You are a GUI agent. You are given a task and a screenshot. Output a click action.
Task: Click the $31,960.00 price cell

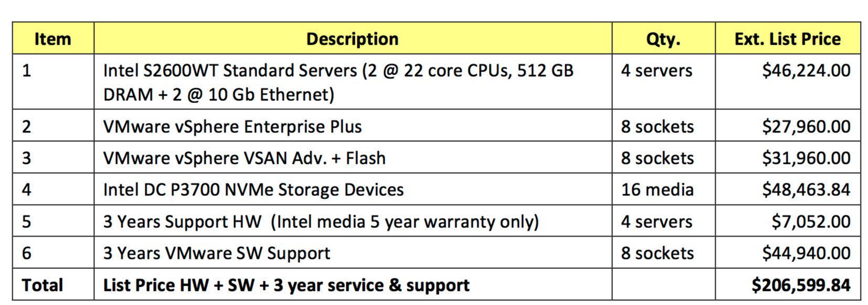(x=788, y=157)
